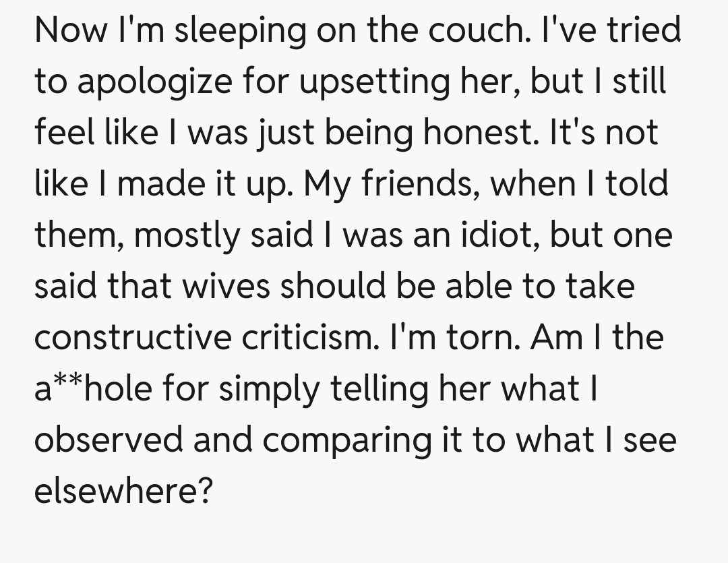The width and height of the screenshot is (728, 563).
Task: Click the word "able"
Action: [468, 286]
